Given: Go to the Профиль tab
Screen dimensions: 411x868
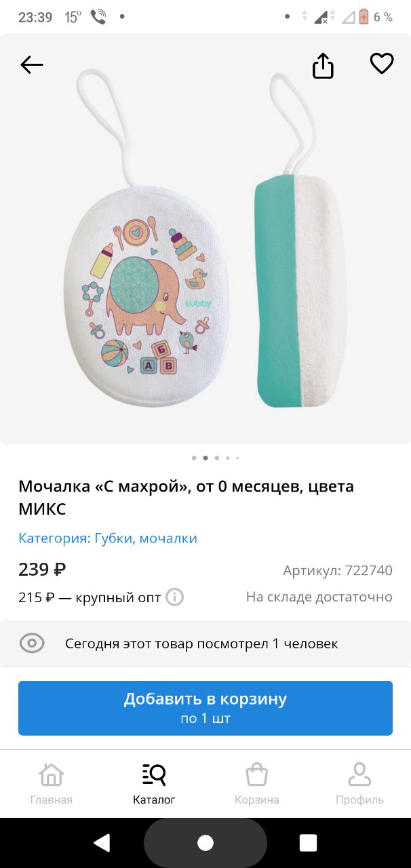Looking at the screenshot, I should 359,785.
